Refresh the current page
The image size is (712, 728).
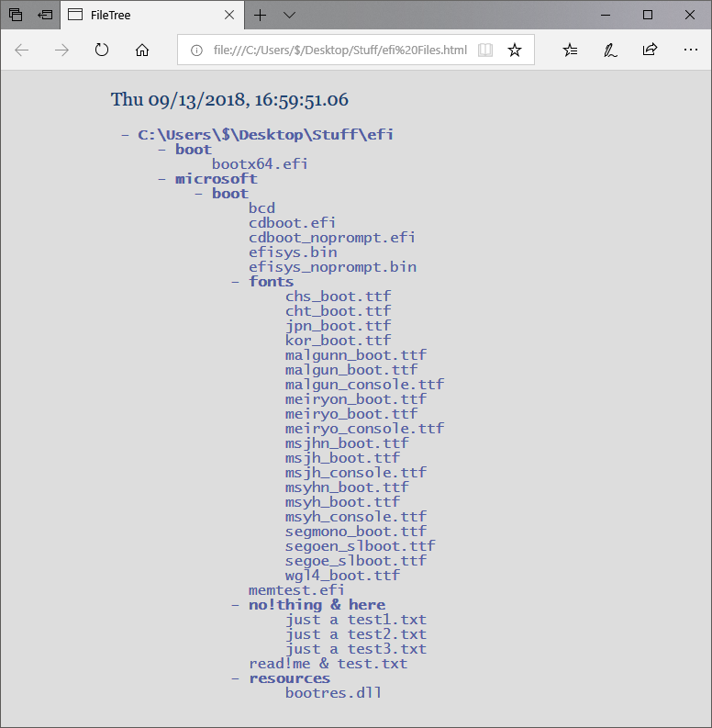click(x=102, y=50)
